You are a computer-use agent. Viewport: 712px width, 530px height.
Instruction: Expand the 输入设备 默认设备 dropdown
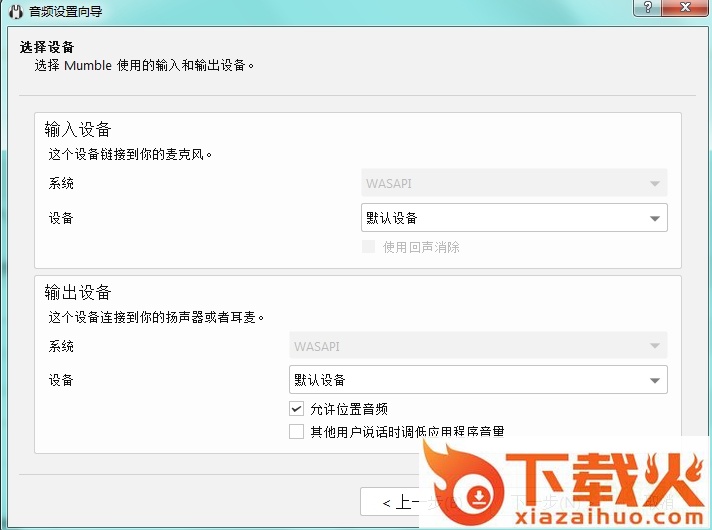[513, 218]
